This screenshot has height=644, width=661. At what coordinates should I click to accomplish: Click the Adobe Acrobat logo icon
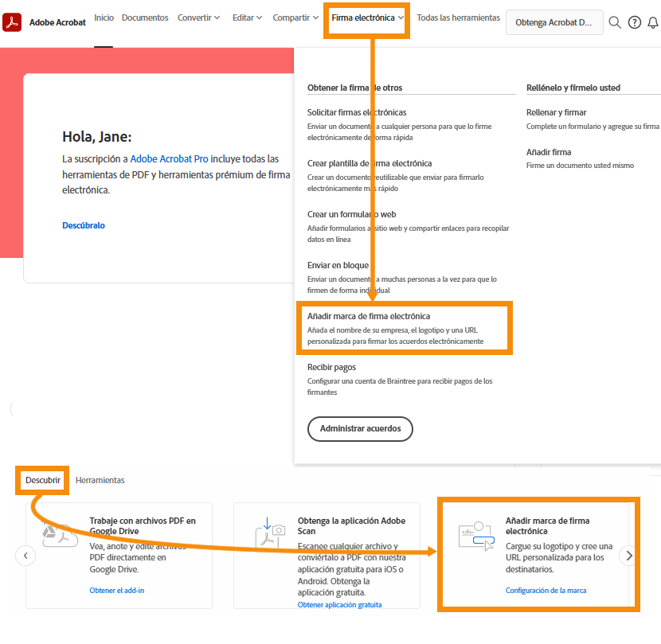click(x=12, y=22)
